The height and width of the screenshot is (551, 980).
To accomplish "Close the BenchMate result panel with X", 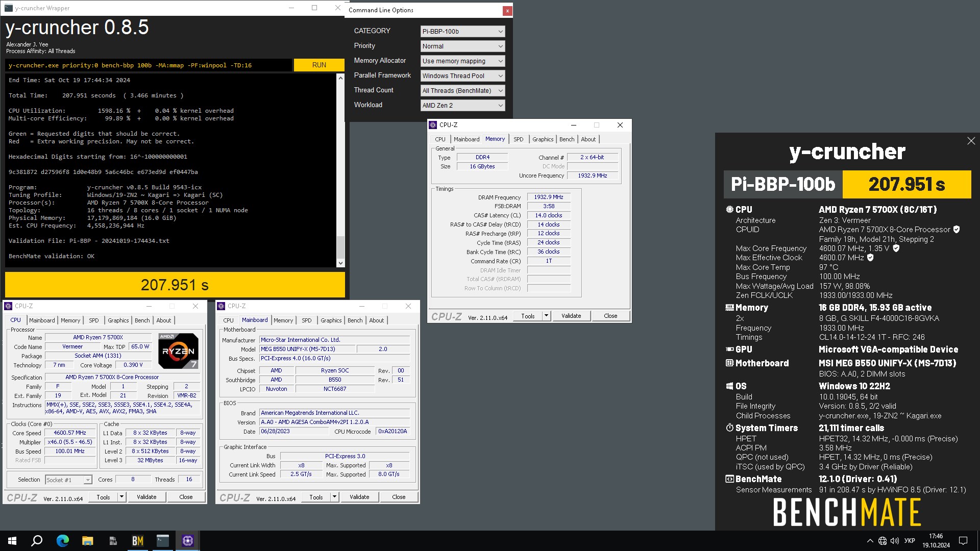I will pos(971,141).
